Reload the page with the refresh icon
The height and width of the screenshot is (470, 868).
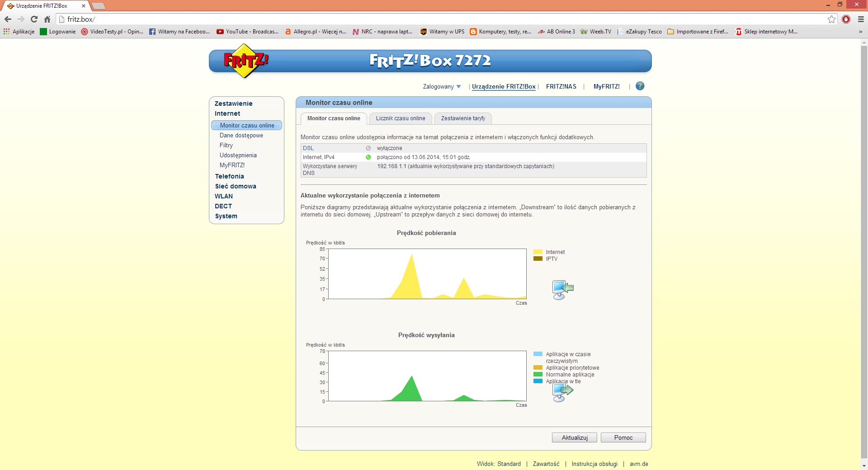(x=34, y=19)
